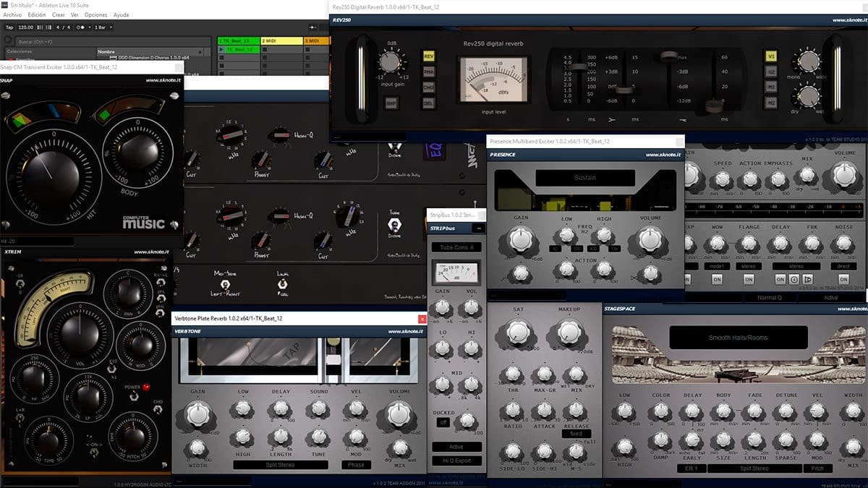Click the Tap tempo button in Ableton
868x488 pixels.
pyautogui.click(x=9, y=27)
